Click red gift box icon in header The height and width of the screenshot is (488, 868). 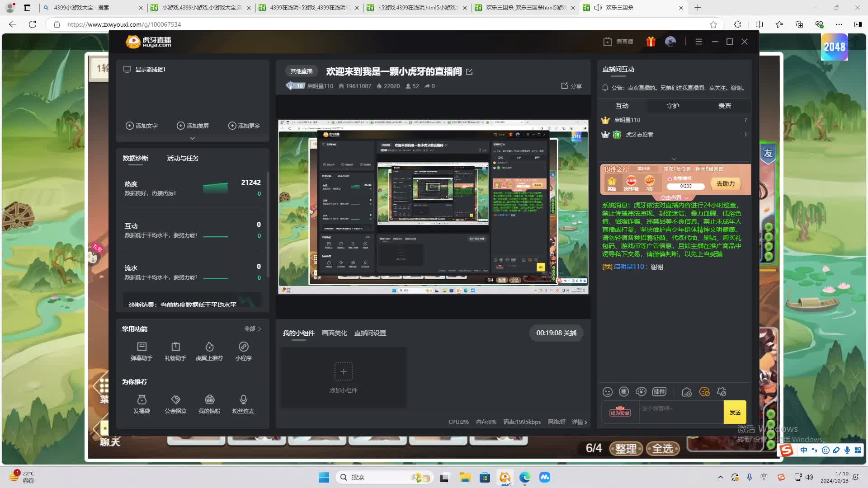coord(651,42)
